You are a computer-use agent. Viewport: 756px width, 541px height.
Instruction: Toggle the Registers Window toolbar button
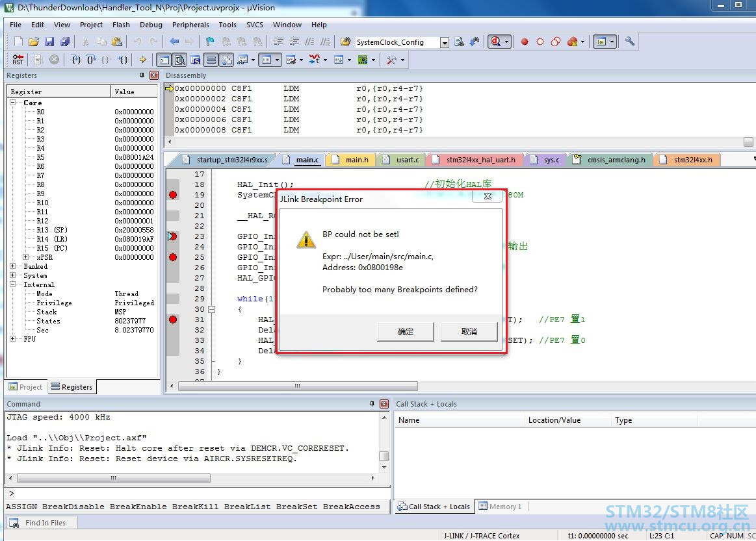click(211, 60)
